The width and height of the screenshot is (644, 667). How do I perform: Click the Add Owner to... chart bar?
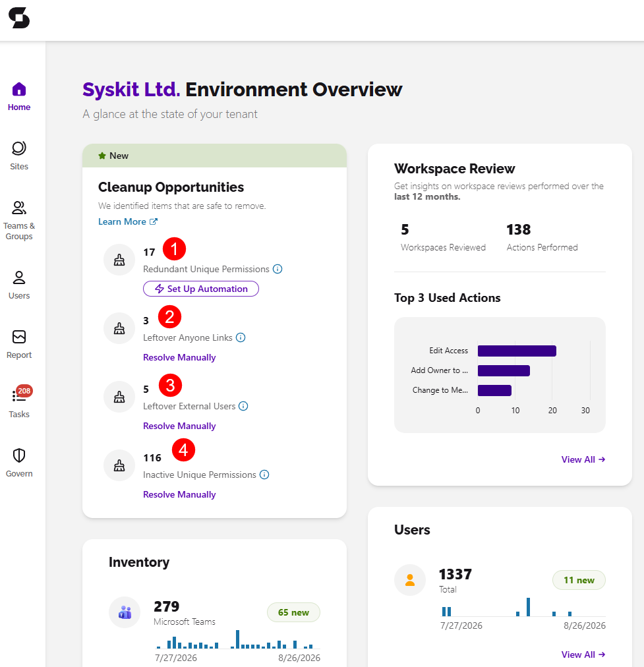click(x=504, y=371)
